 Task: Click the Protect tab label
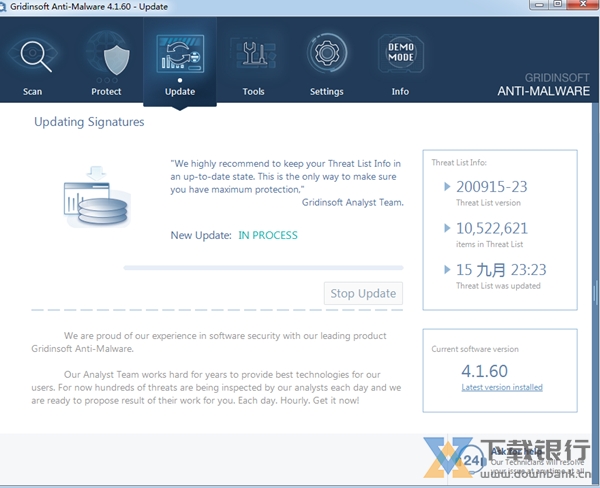click(x=106, y=91)
